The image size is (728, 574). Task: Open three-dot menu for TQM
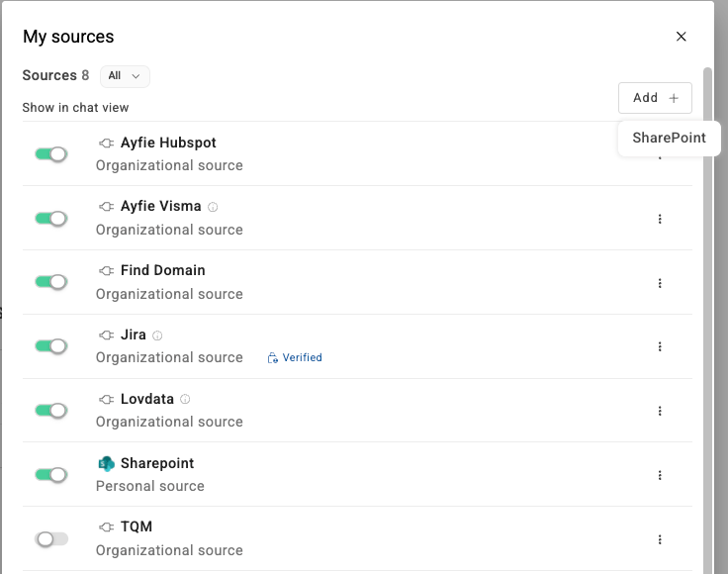660,539
